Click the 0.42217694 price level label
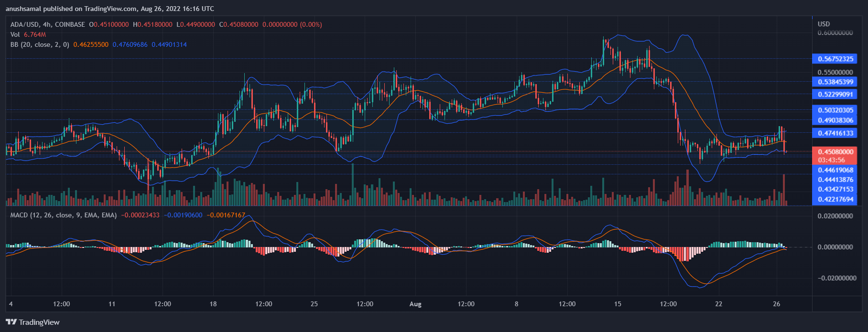 (835, 199)
